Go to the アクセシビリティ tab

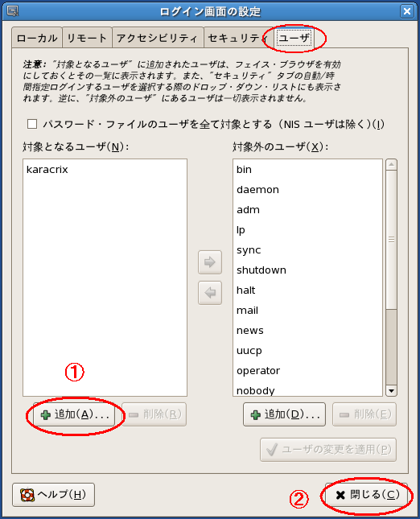pos(157,38)
